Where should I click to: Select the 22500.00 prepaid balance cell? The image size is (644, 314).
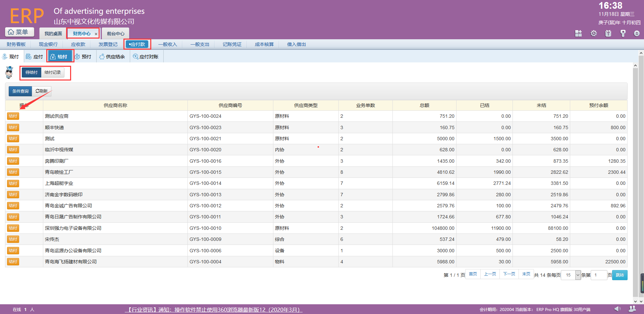(x=599, y=262)
